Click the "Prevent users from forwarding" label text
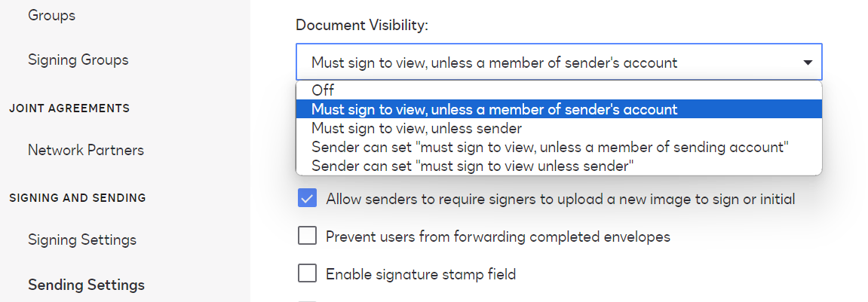 click(498, 236)
